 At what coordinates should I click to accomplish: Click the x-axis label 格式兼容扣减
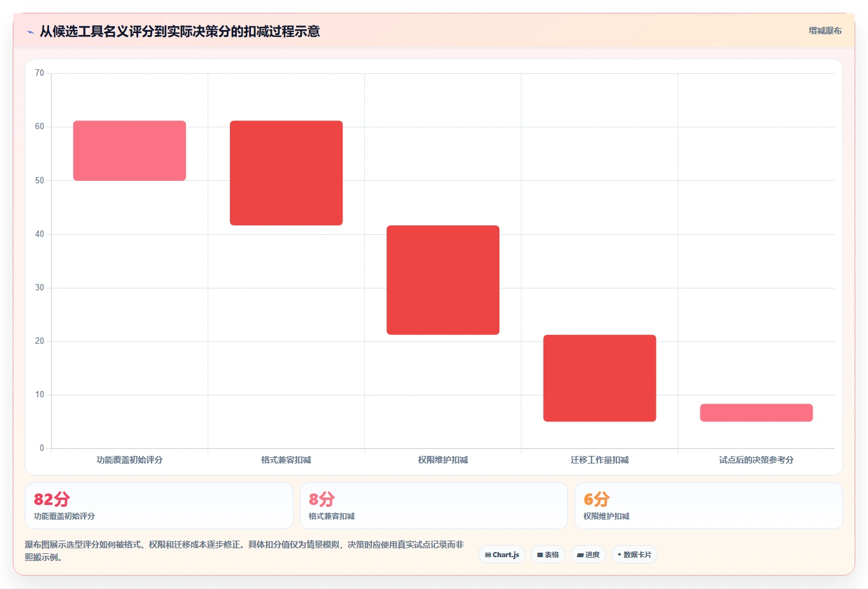(x=286, y=460)
